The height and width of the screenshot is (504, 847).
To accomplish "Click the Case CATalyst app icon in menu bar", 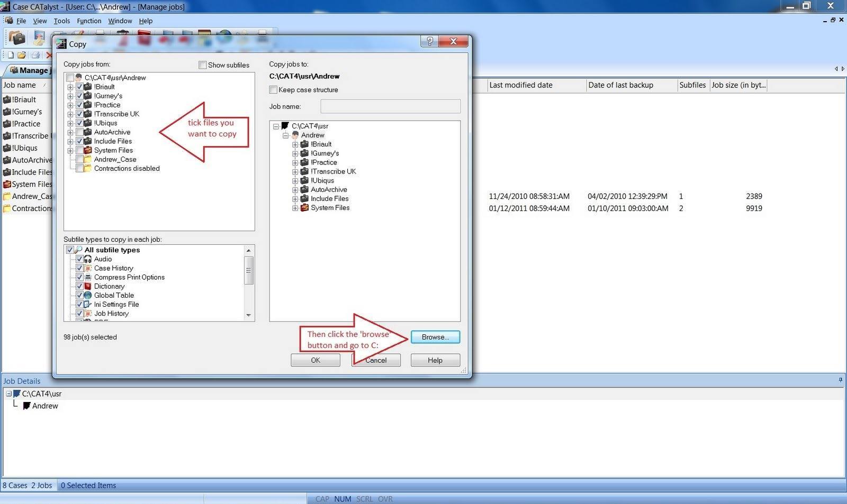I will point(8,20).
